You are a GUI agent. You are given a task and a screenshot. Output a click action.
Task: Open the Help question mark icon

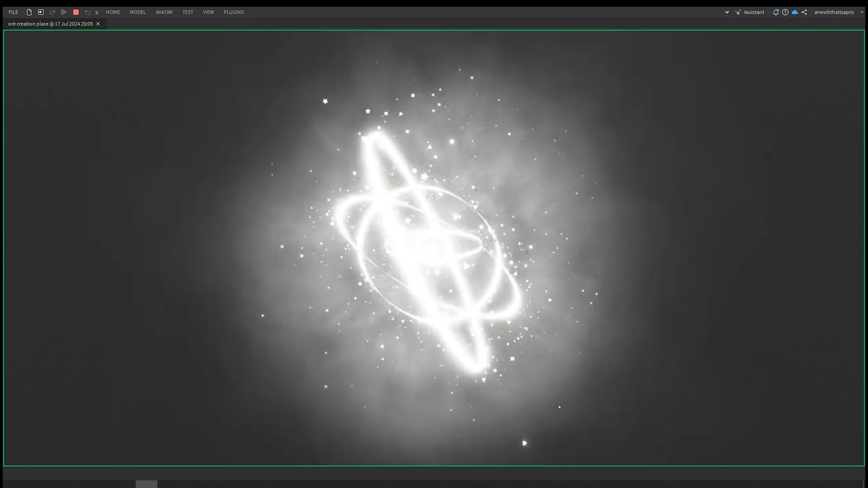point(785,12)
